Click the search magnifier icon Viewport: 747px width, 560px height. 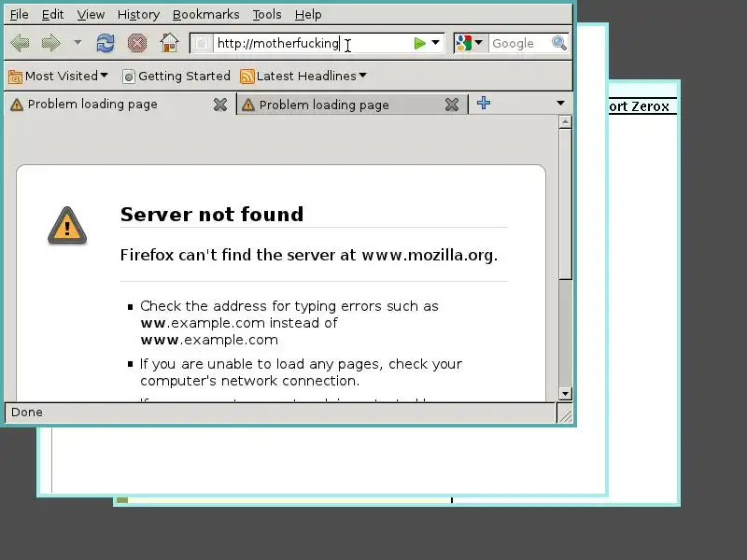559,43
